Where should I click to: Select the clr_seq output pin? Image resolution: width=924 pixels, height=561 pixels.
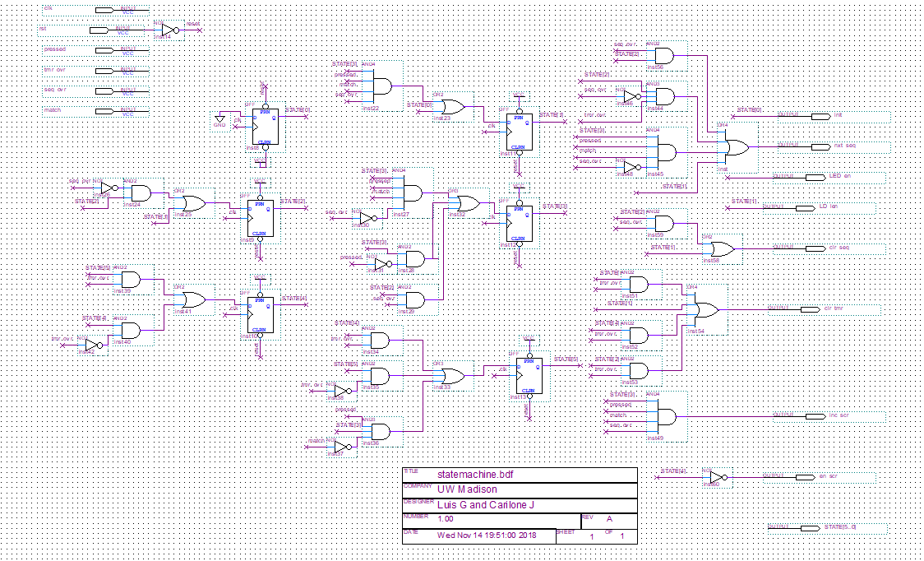point(815,248)
